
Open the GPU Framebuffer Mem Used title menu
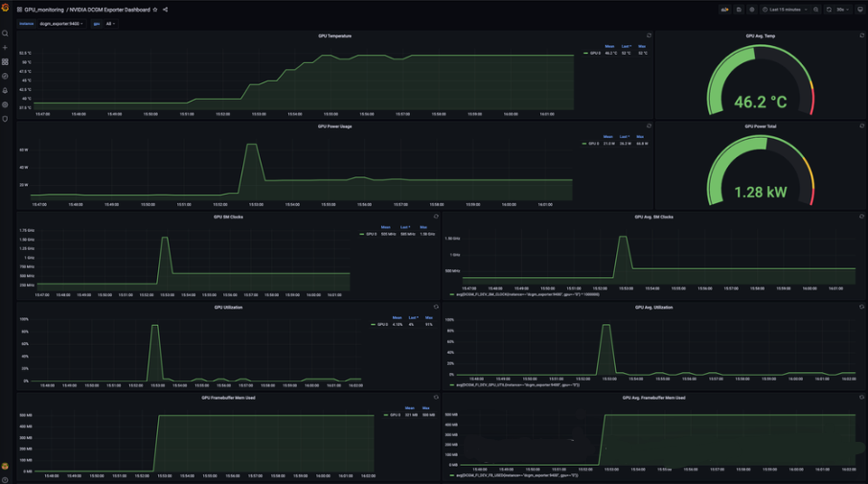point(228,398)
